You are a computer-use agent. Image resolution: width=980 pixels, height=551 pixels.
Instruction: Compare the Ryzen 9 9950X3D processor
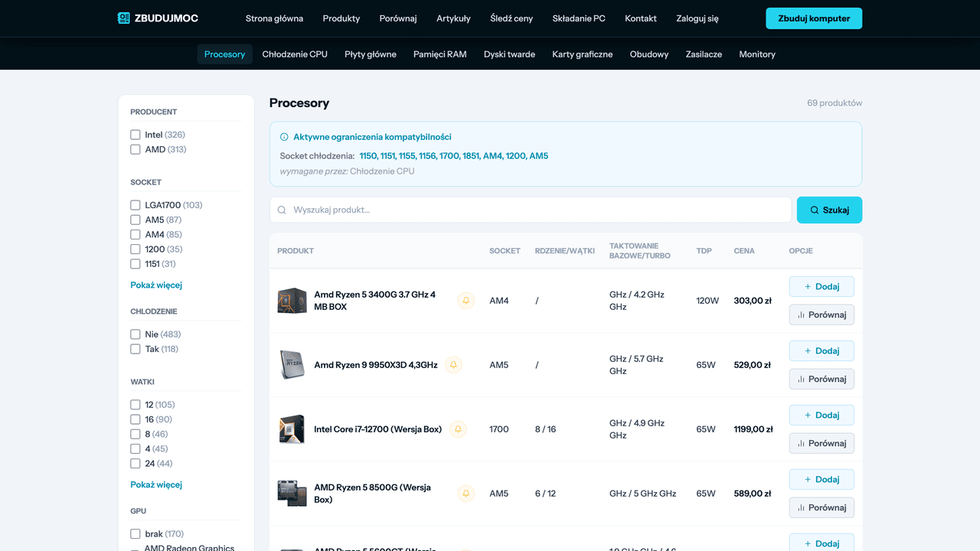pyautogui.click(x=822, y=379)
